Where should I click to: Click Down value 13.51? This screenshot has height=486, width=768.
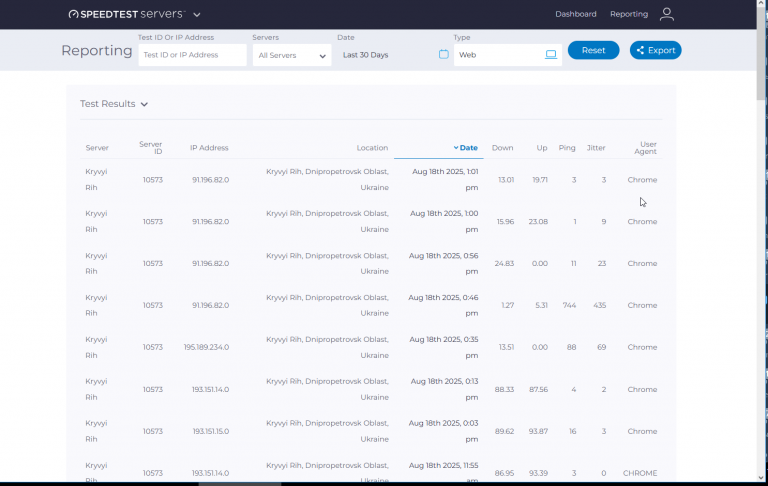pyautogui.click(x=506, y=347)
